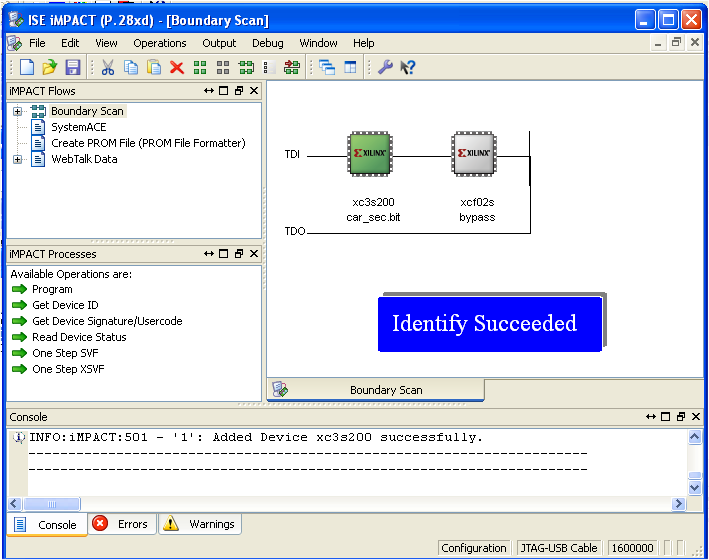Click the Open file folder icon
The width and height of the screenshot is (709, 560).
pyautogui.click(x=49, y=67)
